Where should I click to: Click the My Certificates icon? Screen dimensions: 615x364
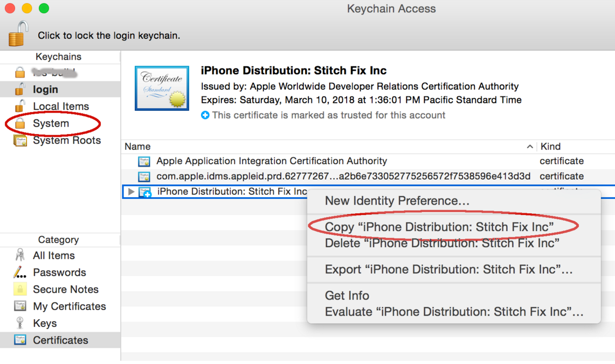point(20,306)
